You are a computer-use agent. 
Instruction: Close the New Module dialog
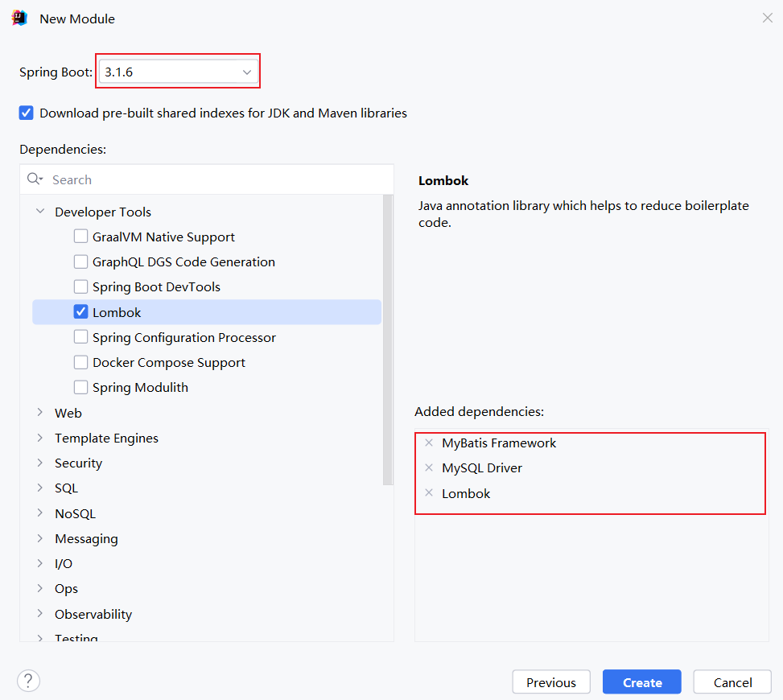[x=767, y=18]
